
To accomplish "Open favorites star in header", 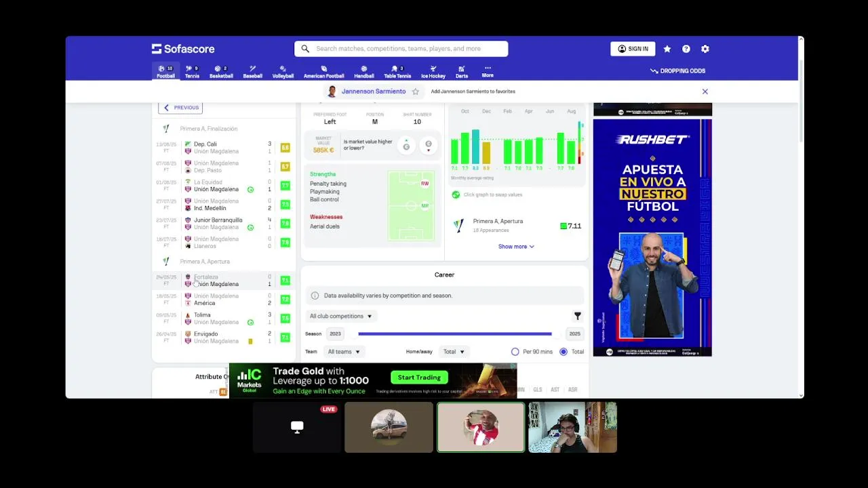I will click(x=667, y=49).
